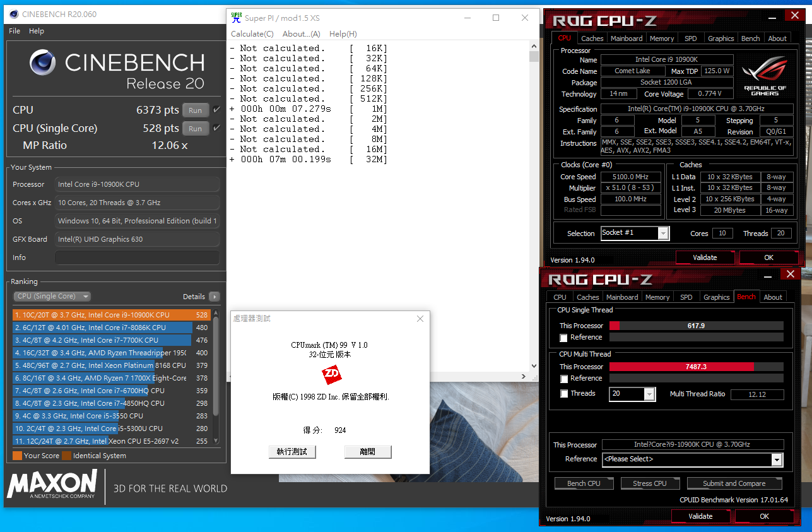This screenshot has height=532, width=812.
Task: Open Mainboard tab in lower CPU-Z window
Action: pos(622,297)
